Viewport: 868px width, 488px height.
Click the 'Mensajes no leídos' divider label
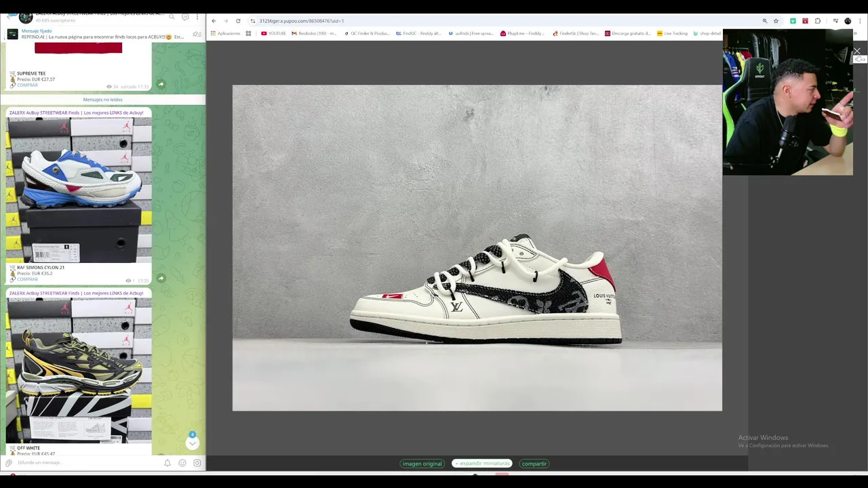tap(102, 100)
